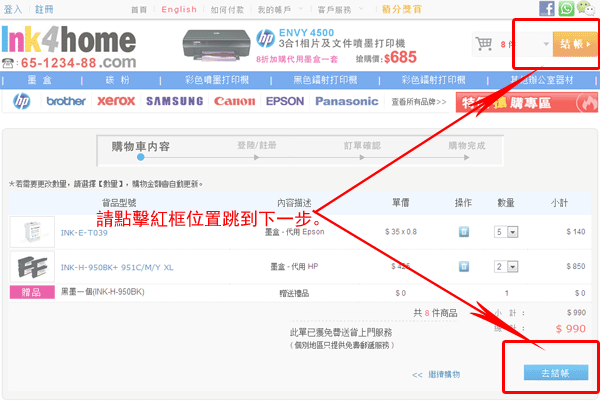Open 彩色噴墨打印機 category
600x401 pixels.
pyautogui.click(x=217, y=80)
